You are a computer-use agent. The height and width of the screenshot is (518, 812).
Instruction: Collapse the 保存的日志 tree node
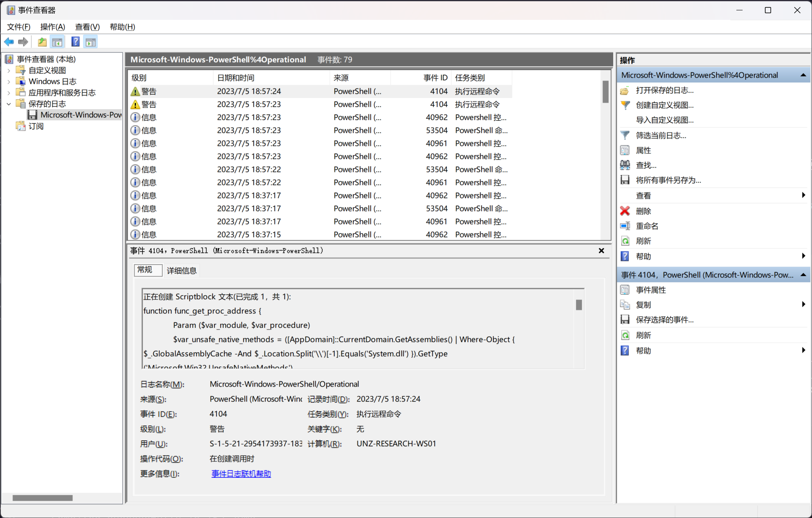pyautogui.click(x=9, y=104)
